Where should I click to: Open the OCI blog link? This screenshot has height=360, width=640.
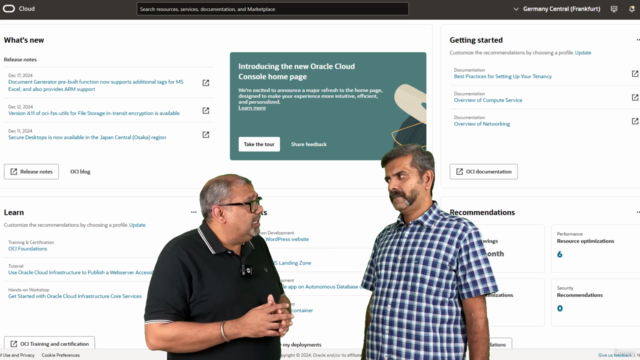(x=80, y=171)
